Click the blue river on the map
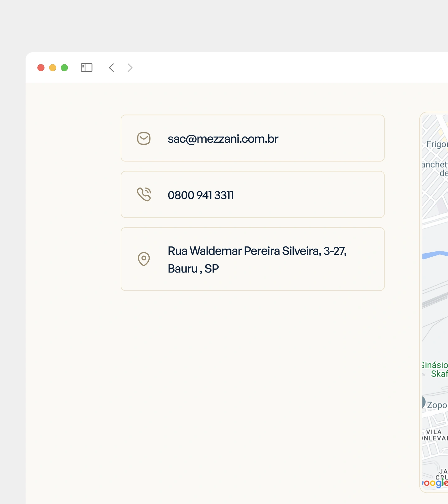 click(x=436, y=254)
